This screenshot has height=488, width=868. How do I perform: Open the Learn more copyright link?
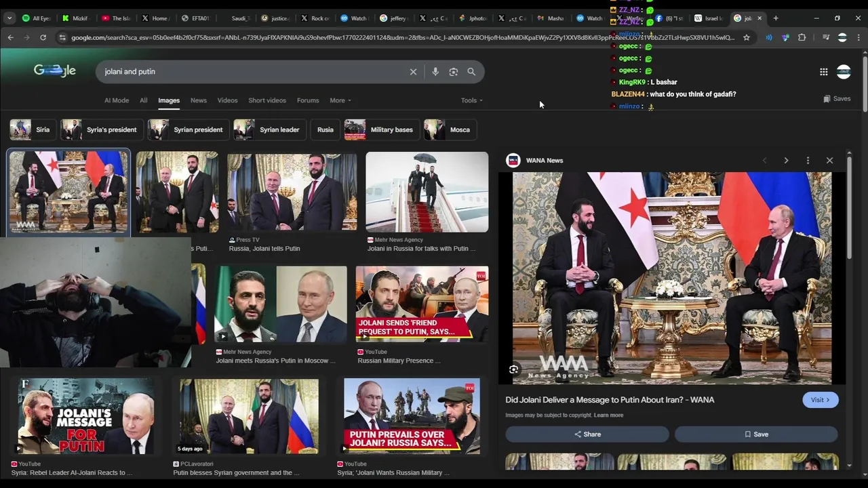tap(608, 415)
